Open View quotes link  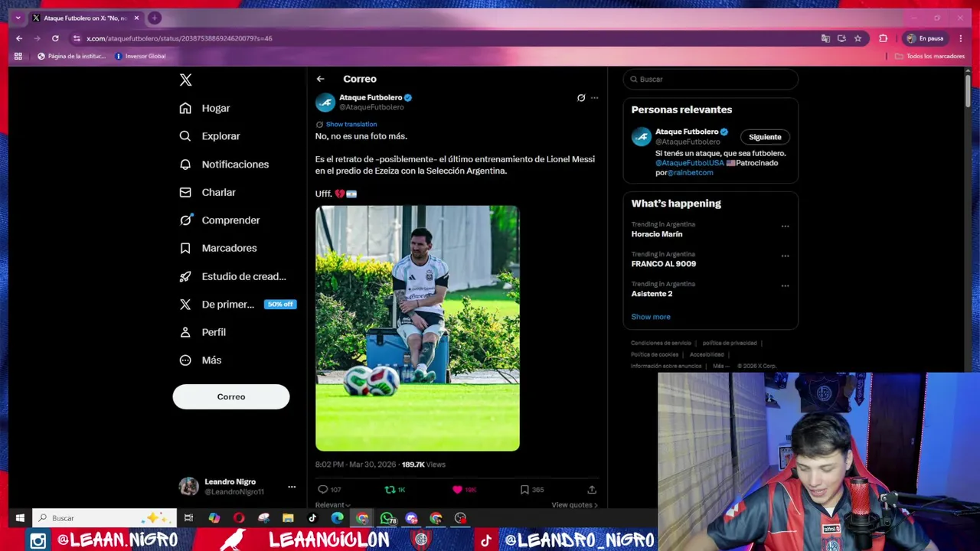[574, 505]
